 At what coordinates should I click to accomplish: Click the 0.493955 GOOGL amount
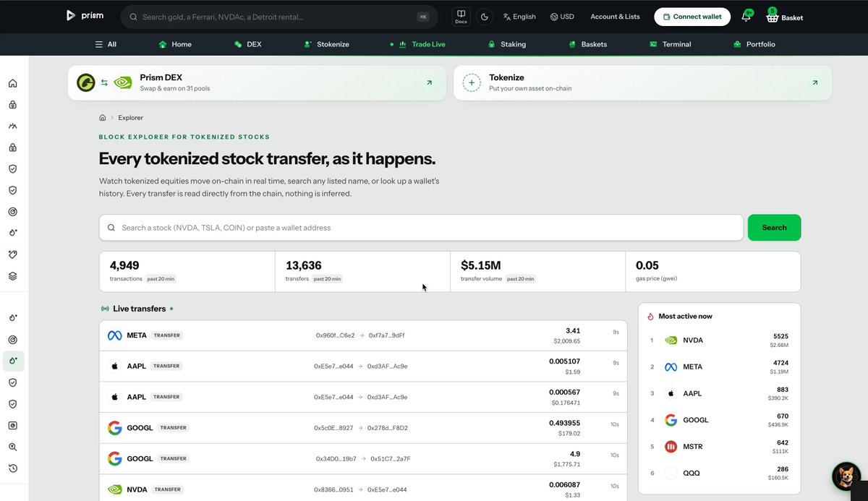pyautogui.click(x=564, y=423)
